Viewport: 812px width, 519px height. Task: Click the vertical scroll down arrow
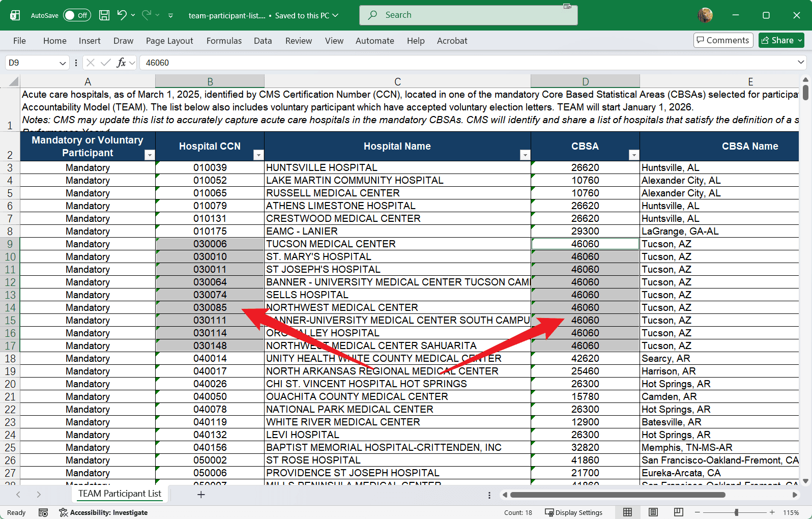click(x=805, y=481)
